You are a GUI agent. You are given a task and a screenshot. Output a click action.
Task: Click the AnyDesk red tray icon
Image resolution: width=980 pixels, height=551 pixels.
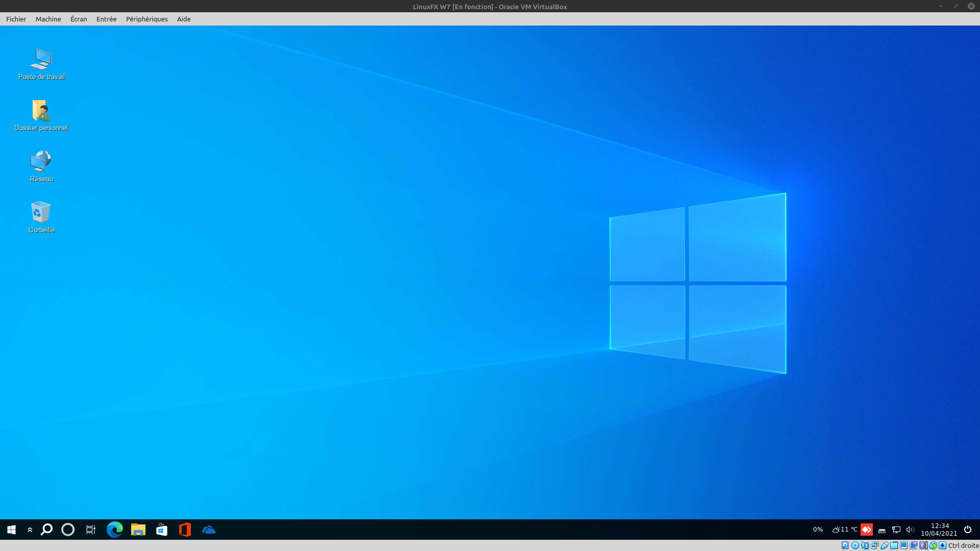coord(866,530)
